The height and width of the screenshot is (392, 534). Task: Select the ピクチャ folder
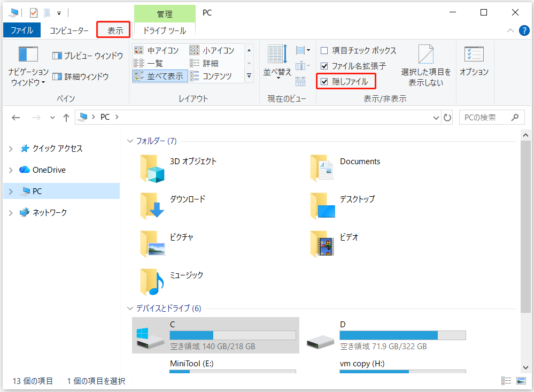[167, 244]
